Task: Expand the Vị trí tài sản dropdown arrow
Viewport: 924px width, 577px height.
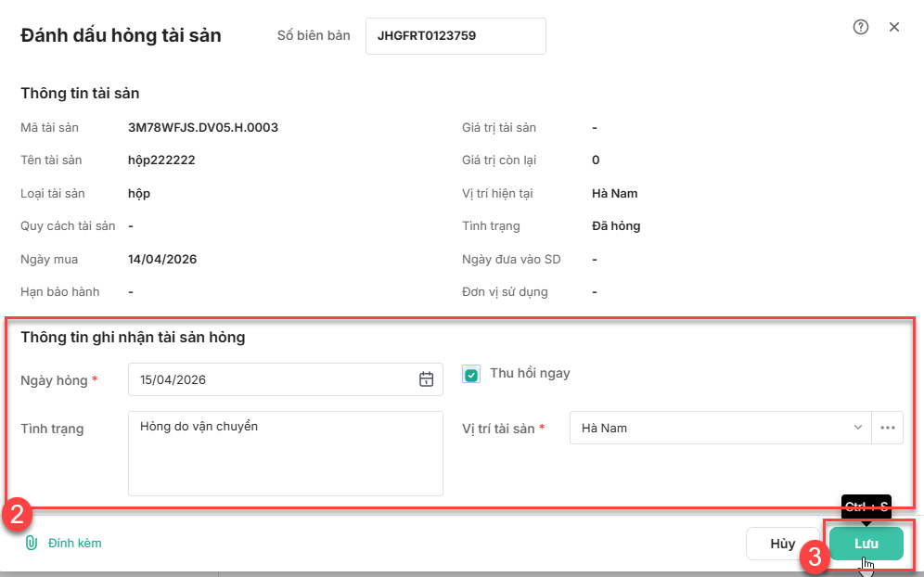Action: click(857, 428)
